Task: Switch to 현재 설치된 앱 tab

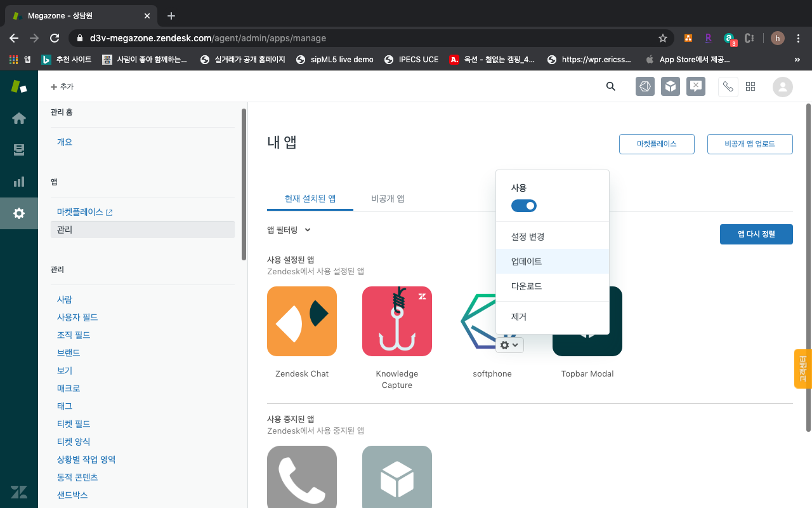Action: click(310, 198)
